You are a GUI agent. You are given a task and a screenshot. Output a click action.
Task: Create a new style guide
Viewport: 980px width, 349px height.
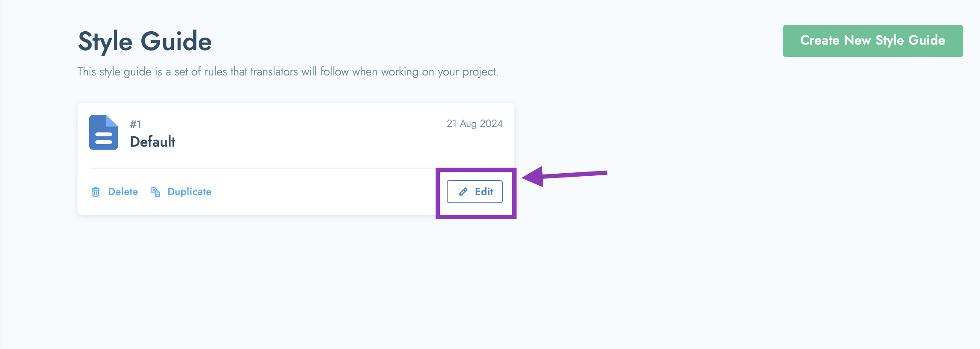873,41
